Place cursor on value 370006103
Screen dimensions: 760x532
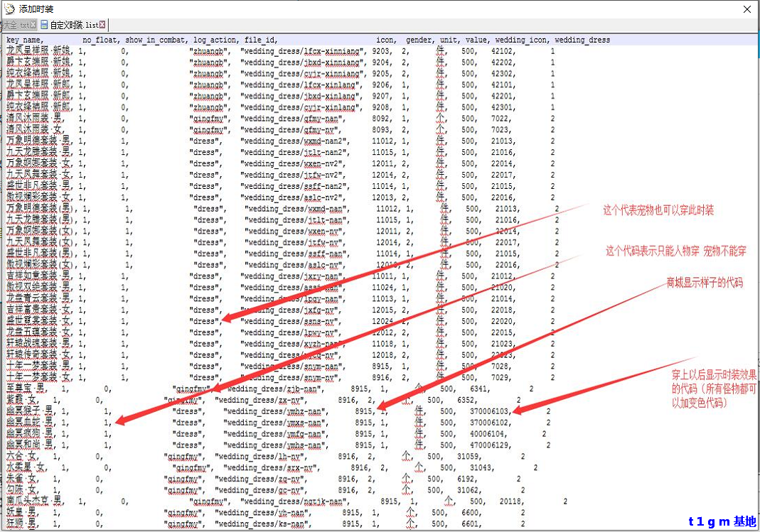(x=490, y=411)
